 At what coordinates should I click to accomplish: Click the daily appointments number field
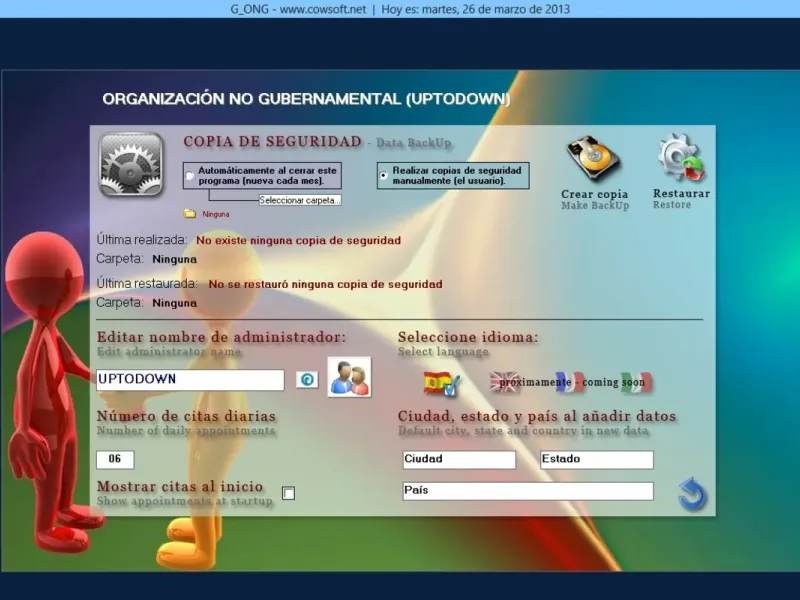[x=115, y=460]
